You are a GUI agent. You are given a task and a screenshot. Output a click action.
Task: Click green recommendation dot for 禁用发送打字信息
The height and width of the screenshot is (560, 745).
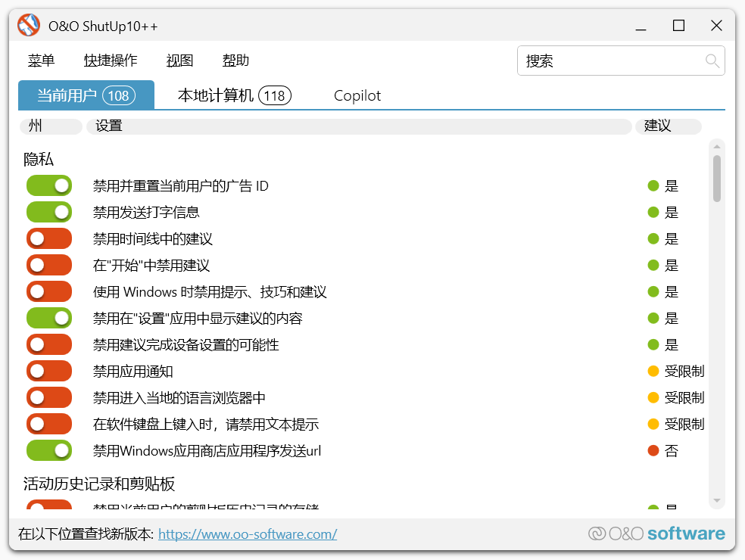tap(653, 213)
